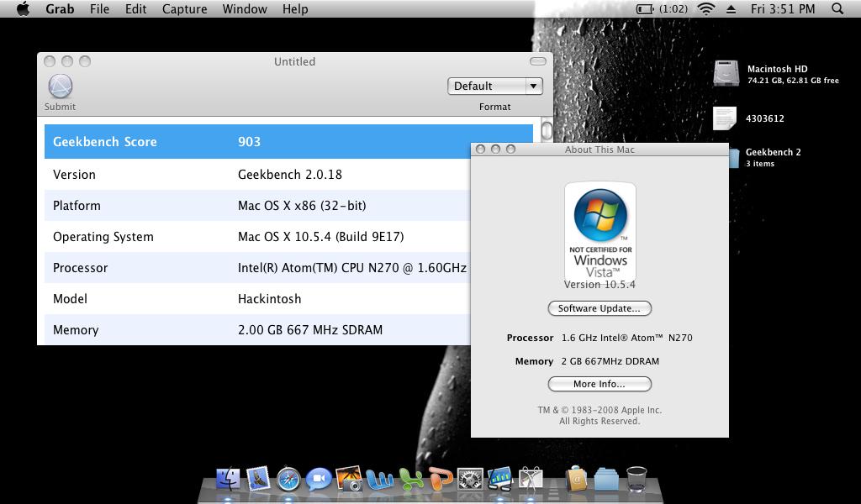Click the Geekbench icon in the Dock
861x504 pixels.
pyautogui.click(x=500, y=479)
